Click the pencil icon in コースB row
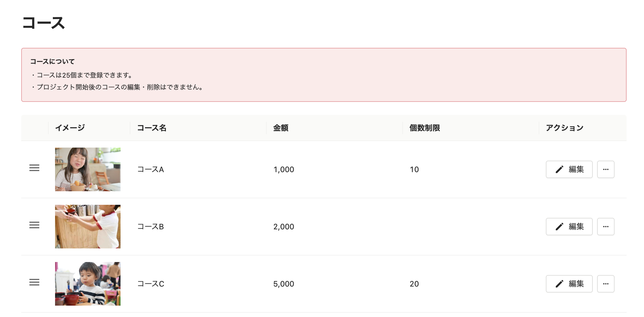This screenshot has height=317, width=644. click(559, 227)
